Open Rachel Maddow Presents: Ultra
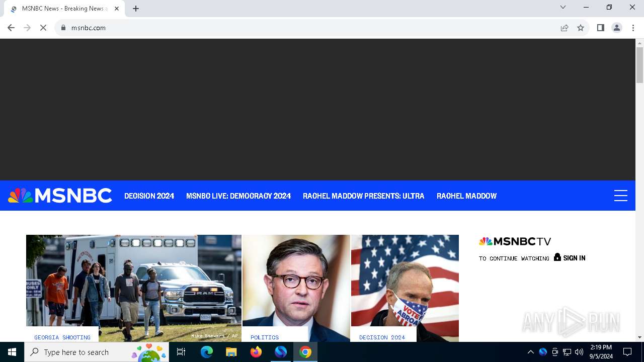Screen dimensions: 644x362 (x=364, y=196)
